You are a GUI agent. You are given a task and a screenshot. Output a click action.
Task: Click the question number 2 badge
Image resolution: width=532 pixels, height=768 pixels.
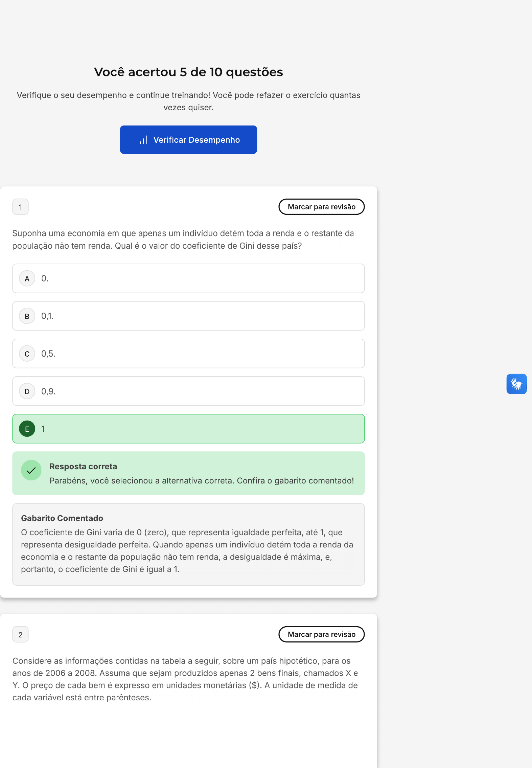20,634
